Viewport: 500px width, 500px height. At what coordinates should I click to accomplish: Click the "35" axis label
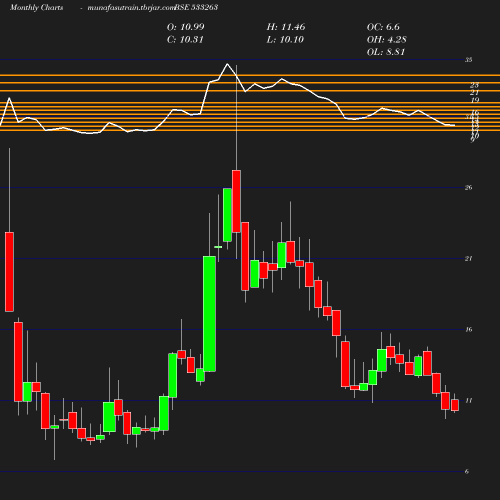pos(469,60)
